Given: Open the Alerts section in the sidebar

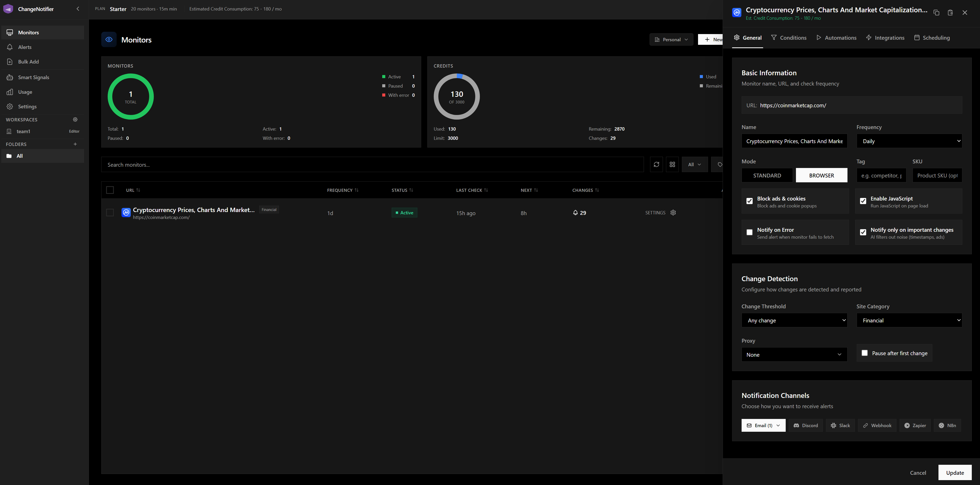Looking at the screenshot, I should click(x=25, y=47).
